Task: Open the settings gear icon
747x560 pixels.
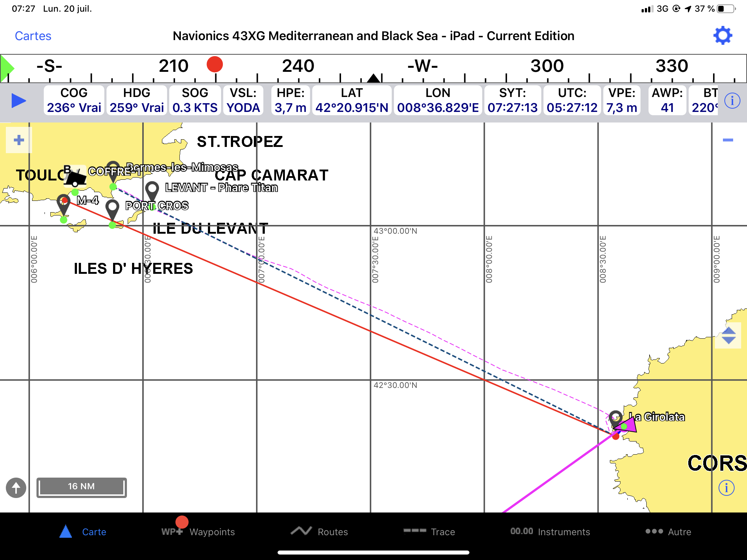Action: click(x=723, y=36)
